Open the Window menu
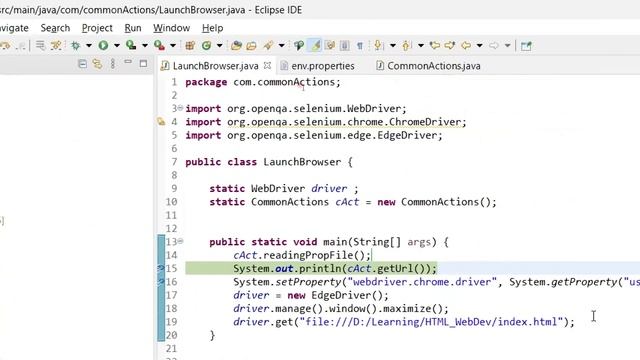The width and height of the screenshot is (640, 360). (x=171, y=28)
